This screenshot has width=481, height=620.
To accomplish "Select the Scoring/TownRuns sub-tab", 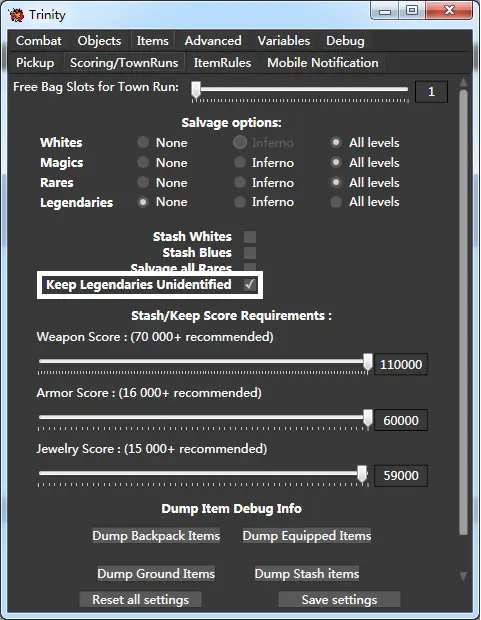I will (x=124, y=62).
